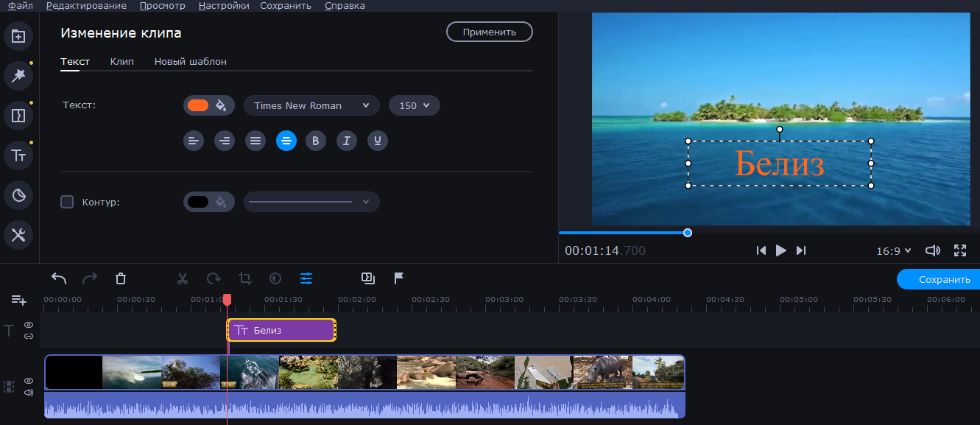The width and height of the screenshot is (980, 425).
Task: Click the Применить button
Action: (489, 32)
